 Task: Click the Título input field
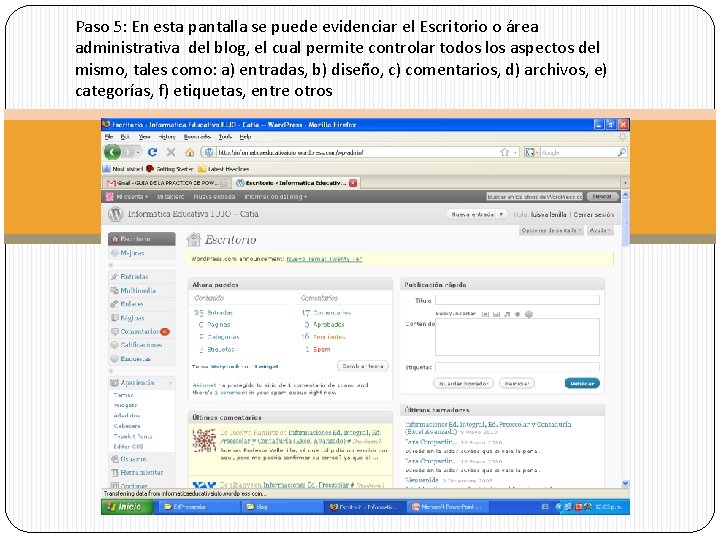pos(517,300)
